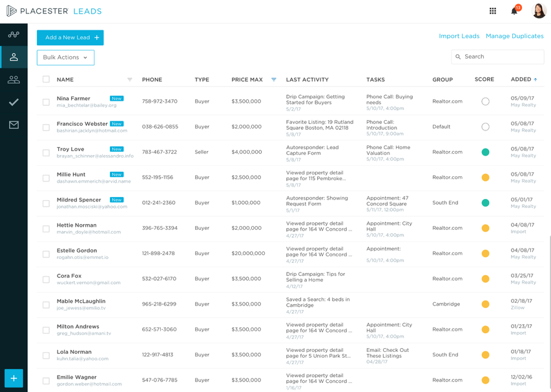Open the Price Max column filter

[274, 80]
